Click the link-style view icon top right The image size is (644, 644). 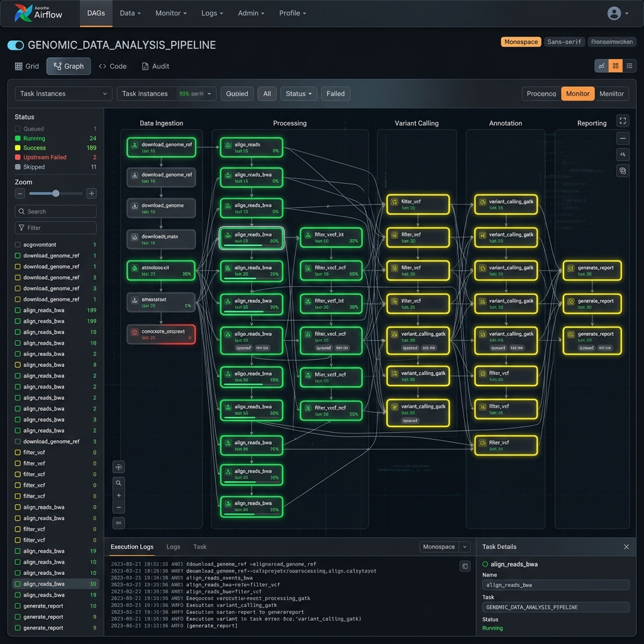(601, 65)
